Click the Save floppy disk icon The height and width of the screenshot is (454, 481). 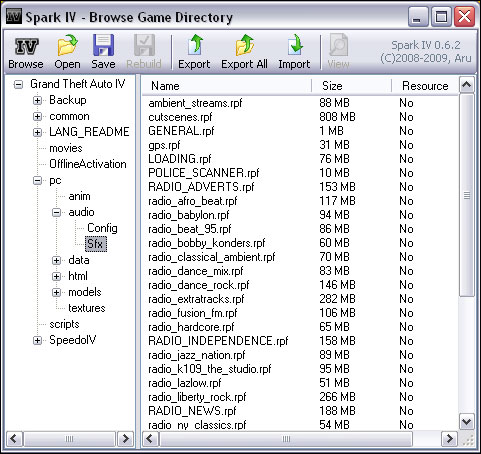pyautogui.click(x=103, y=45)
